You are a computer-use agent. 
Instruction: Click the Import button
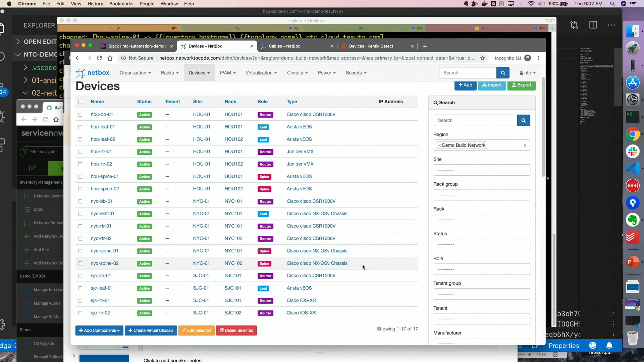pyautogui.click(x=492, y=85)
